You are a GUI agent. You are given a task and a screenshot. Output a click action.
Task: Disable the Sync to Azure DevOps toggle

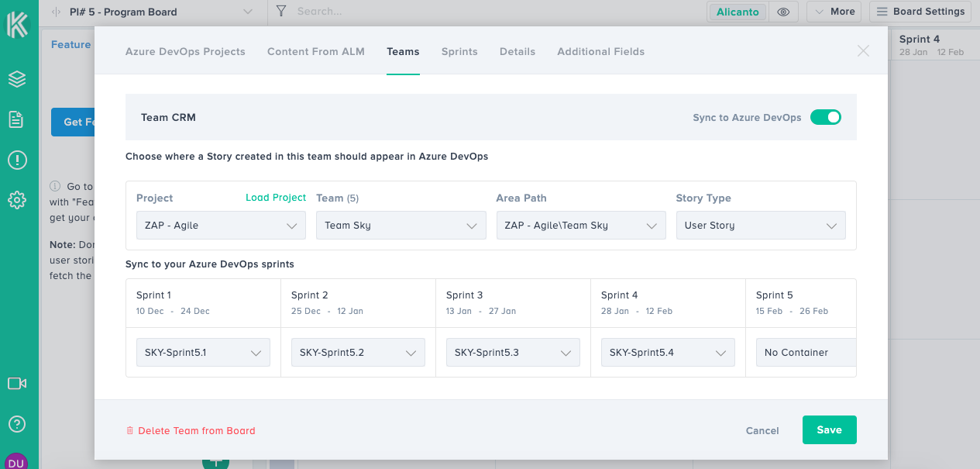point(825,117)
